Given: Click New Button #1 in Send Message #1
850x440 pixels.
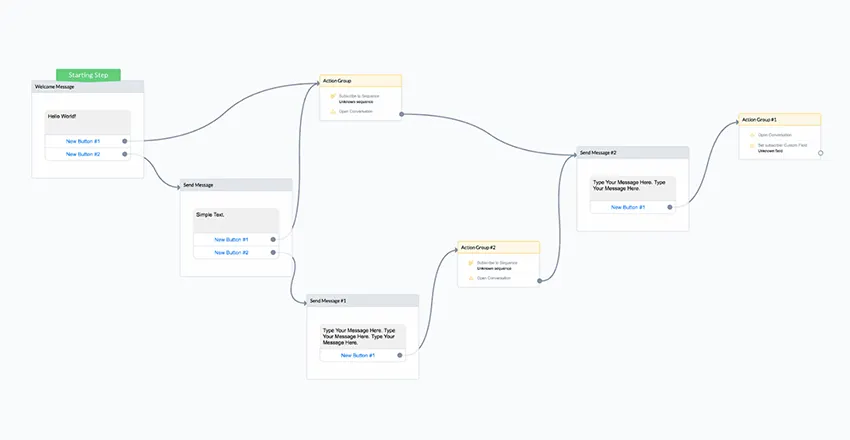Looking at the screenshot, I should tap(358, 355).
